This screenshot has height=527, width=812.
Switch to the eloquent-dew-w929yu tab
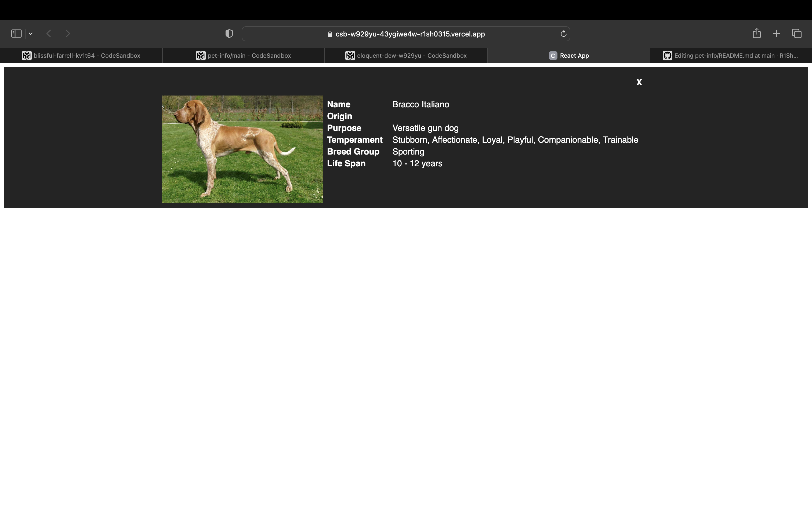[x=406, y=55]
